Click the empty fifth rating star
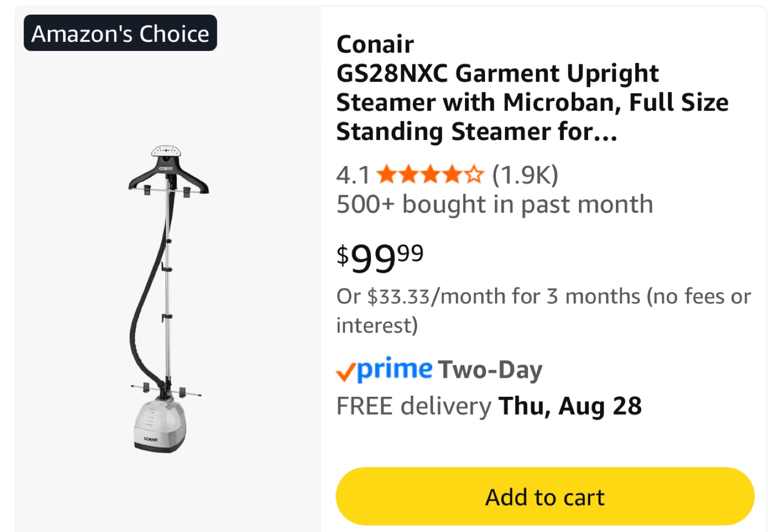Screen dimensions: 782x532 [x=474, y=175]
